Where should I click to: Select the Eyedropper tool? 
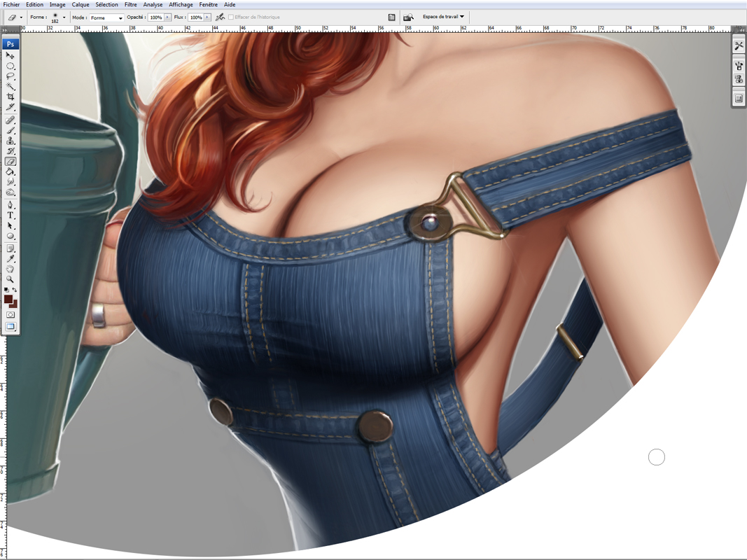pyautogui.click(x=10, y=258)
